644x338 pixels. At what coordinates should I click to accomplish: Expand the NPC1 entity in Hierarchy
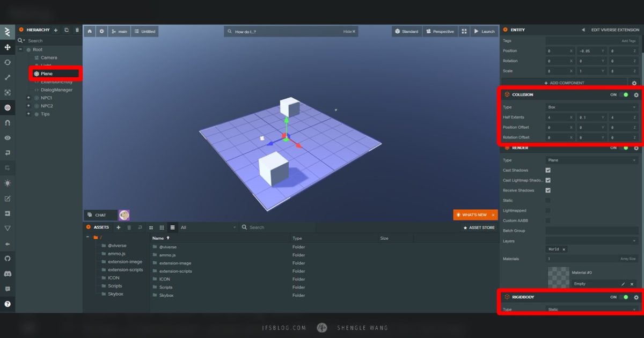[x=27, y=98]
